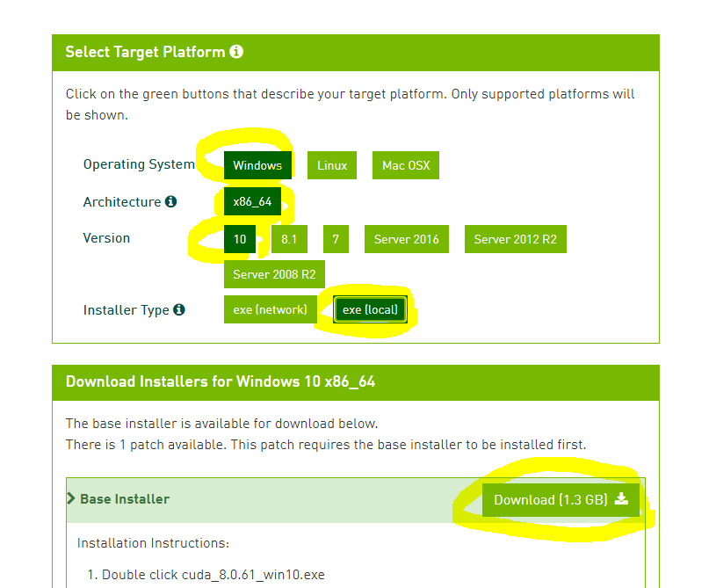709x588 pixels.
Task: Select the Mac OSX operating system button
Action: (x=406, y=165)
